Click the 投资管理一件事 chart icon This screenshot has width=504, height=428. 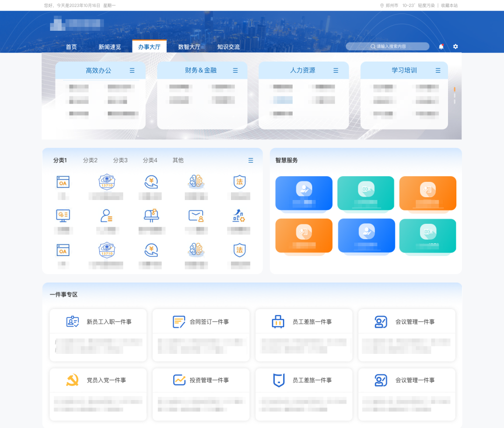[x=179, y=380]
